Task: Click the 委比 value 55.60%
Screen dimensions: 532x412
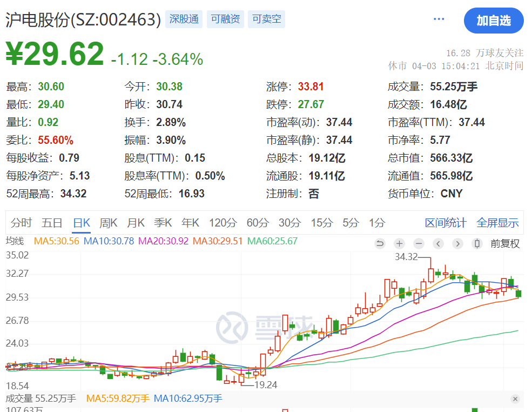Action: pyautogui.click(x=55, y=140)
